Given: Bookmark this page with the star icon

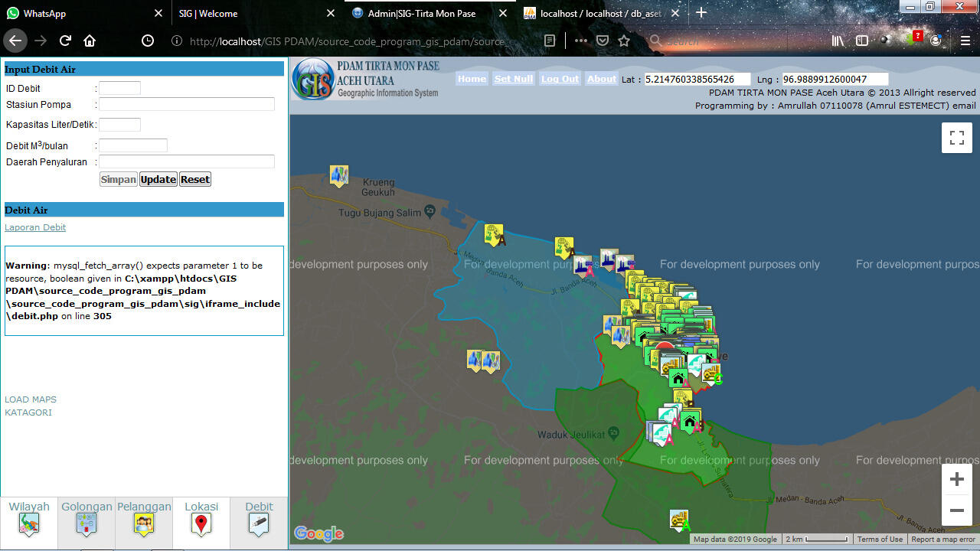Looking at the screenshot, I should (x=624, y=41).
